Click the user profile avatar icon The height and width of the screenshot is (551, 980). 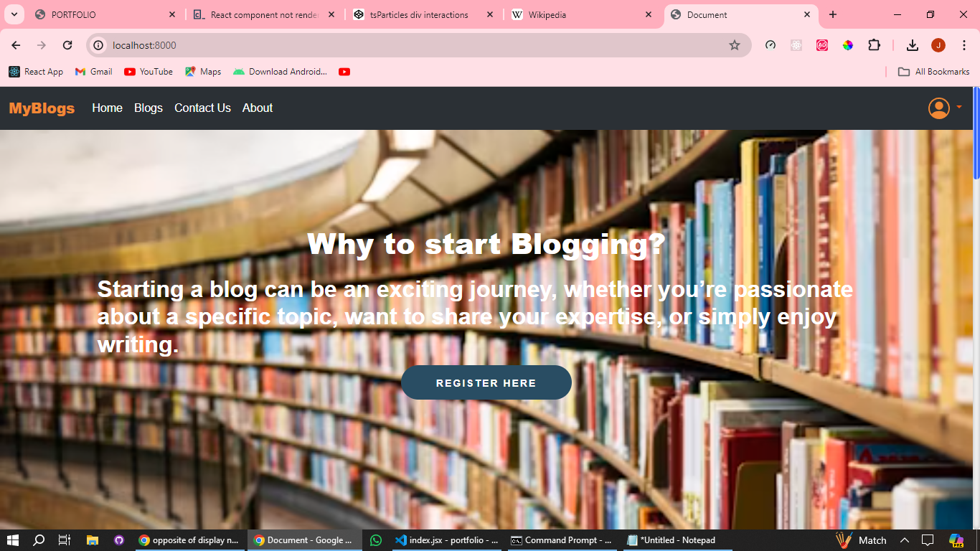(938, 108)
